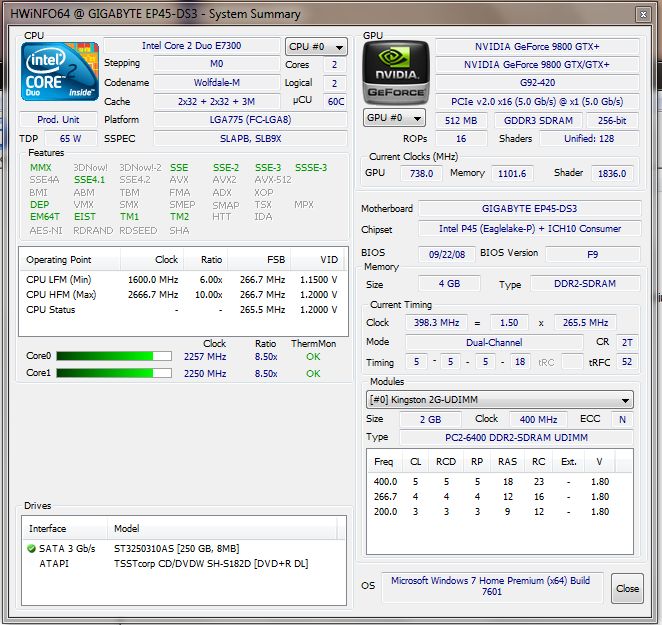Click the Windows 7 Home Premium OS field
662x625 pixels.
click(x=492, y=586)
